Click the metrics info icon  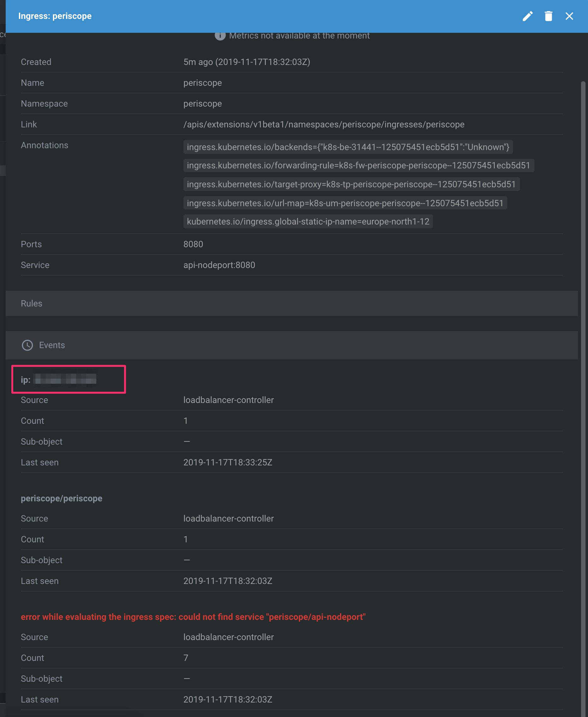click(220, 36)
